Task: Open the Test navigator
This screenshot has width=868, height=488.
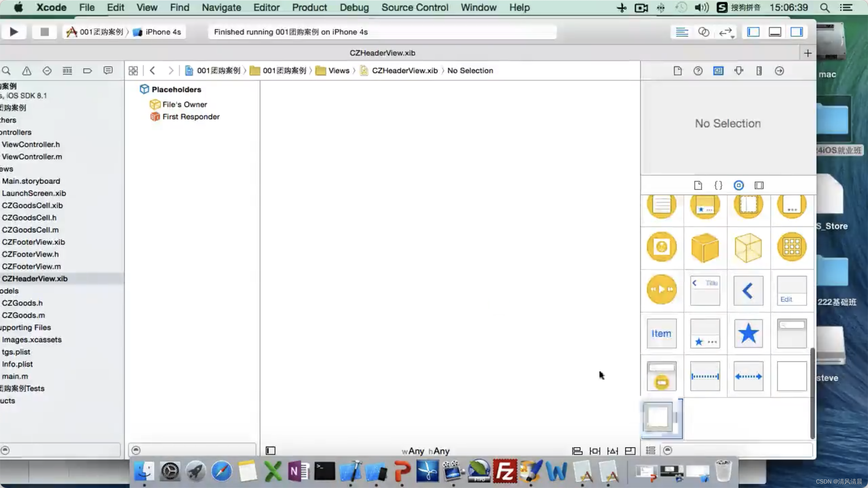Action: pos(47,70)
